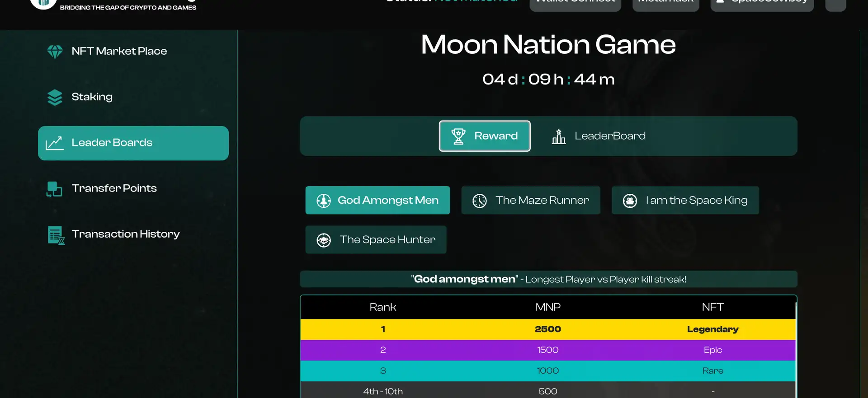Click the Space Hunter target icon
Image resolution: width=868 pixels, height=398 pixels.
tap(324, 240)
